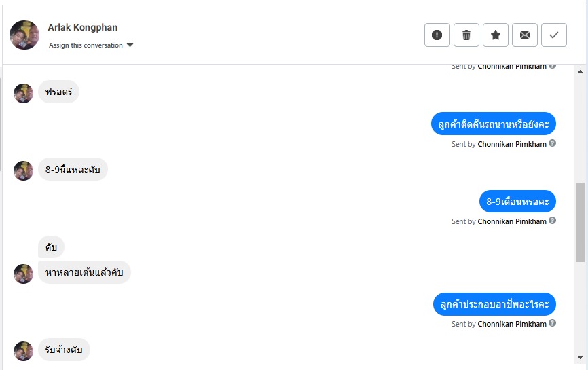Mark conversation unread with envelope icon
Viewport: 588px width, 370px height.
tap(525, 35)
